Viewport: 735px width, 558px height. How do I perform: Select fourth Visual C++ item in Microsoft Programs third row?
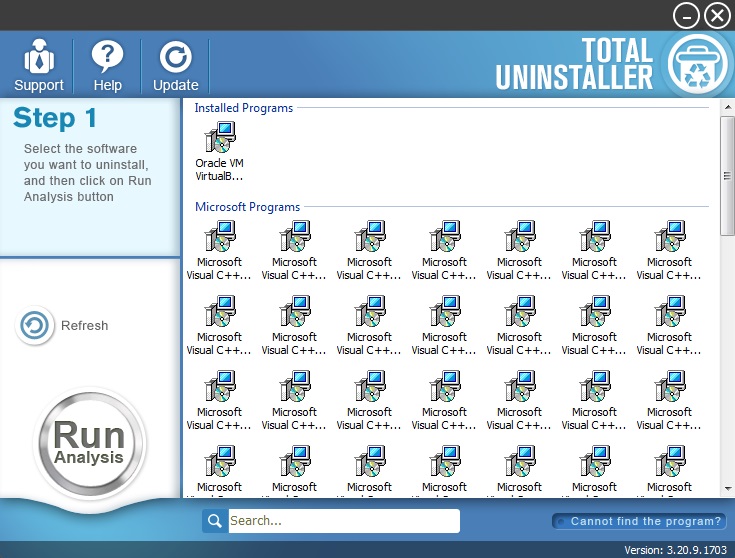(444, 400)
